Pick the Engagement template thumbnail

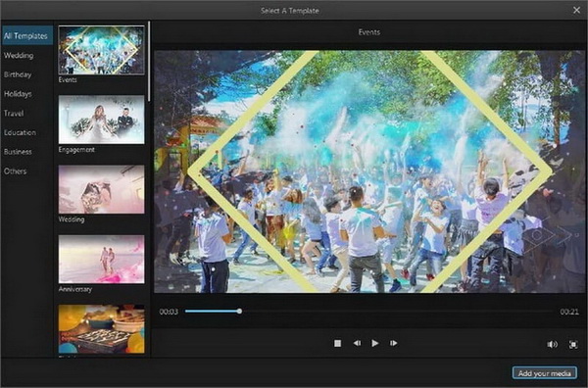point(101,120)
